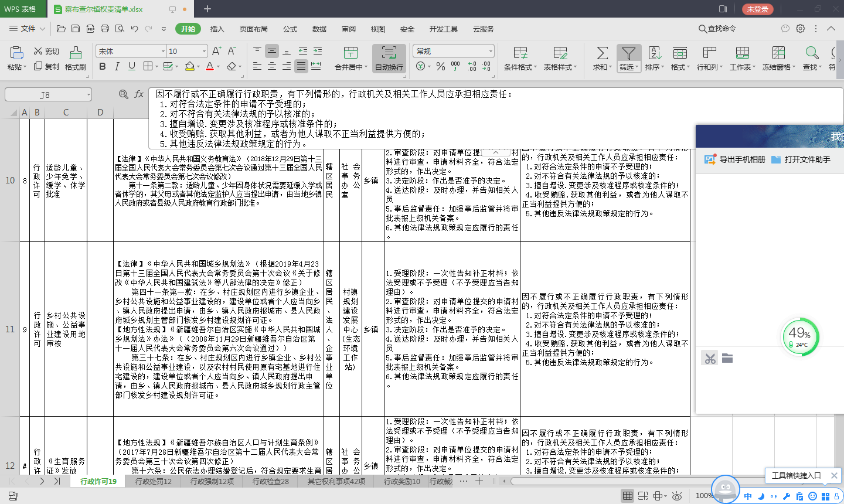Screen dimensions: 844x504
Task: Click the 49% memory usage widget
Action: click(x=801, y=336)
